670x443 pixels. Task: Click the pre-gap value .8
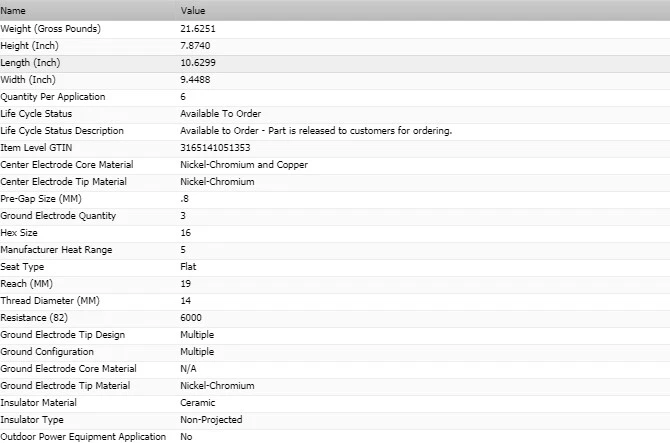pos(185,199)
